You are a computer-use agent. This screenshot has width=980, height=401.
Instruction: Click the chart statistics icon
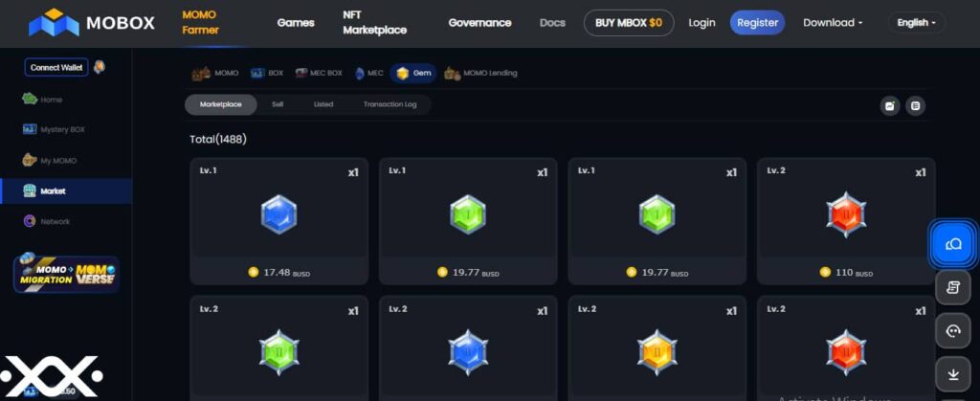pos(890,106)
